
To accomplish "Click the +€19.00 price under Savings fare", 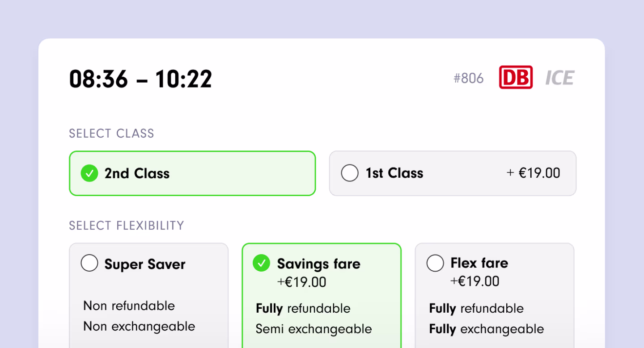I will tap(301, 282).
